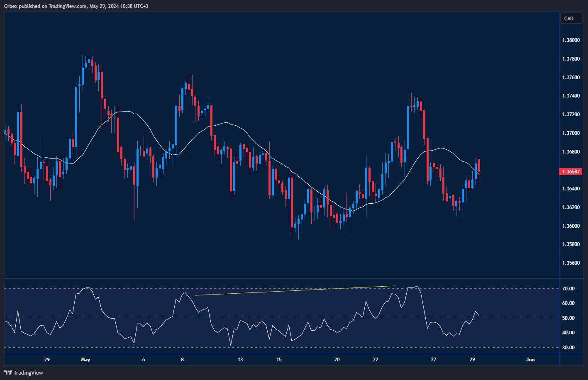This screenshot has height=380, width=588.
Task: Select the 22 date marker on the time axis
Action: [376, 360]
